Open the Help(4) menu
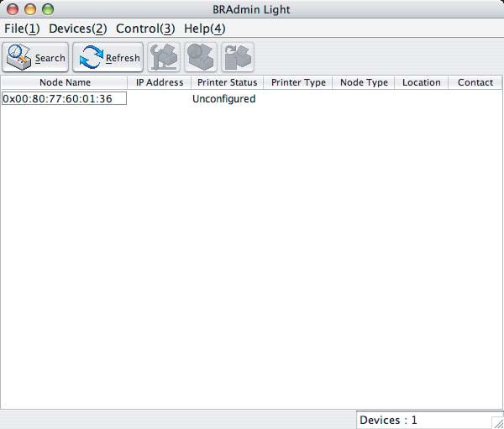 coord(204,29)
